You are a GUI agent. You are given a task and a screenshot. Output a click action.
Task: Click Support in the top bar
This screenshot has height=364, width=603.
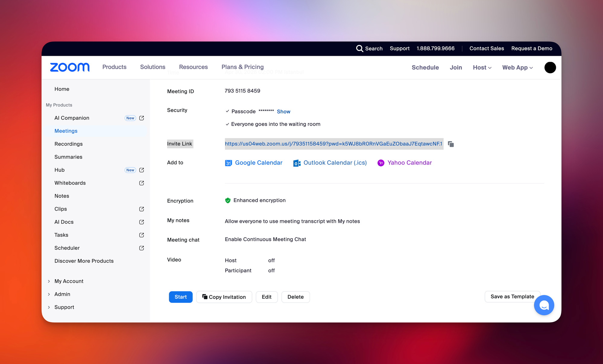(x=399, y=49)
